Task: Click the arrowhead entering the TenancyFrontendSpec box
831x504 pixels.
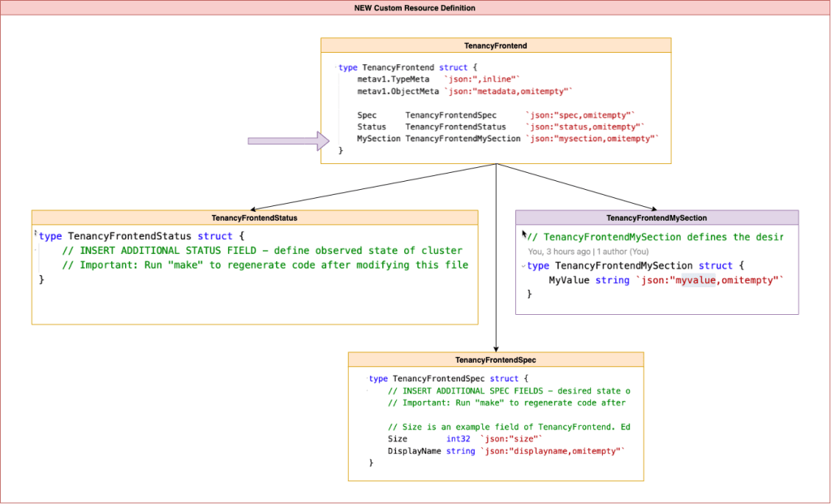Action: (x=496, y=347)
